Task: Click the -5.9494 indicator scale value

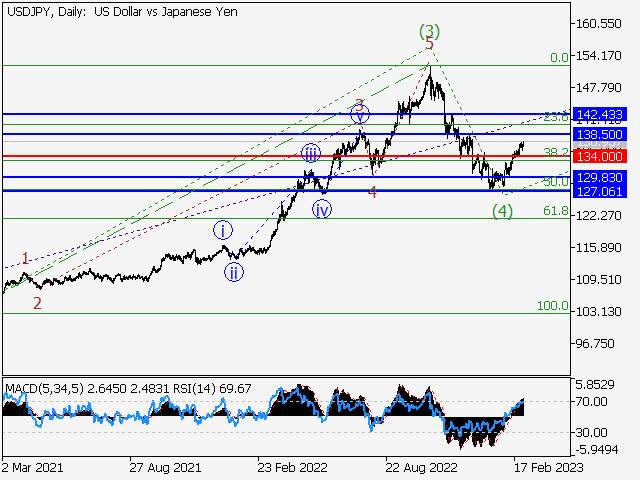Action: pyautogui.click(x=597, y=450)
